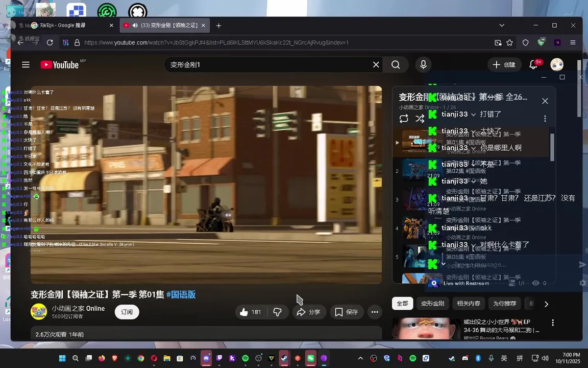Switch to the 变形金刚 YouTube browser tab
Image resolution: width=588 pixels, height=368 pixels.
[164, 26]
